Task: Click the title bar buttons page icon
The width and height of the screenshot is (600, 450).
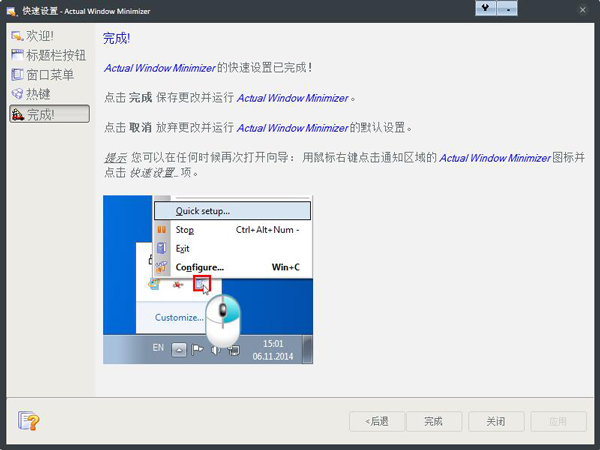Action: pos(17,55)
